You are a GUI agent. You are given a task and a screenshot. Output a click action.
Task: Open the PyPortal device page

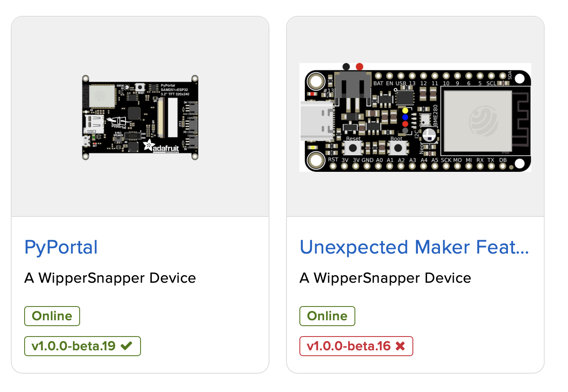coord(61,247)
